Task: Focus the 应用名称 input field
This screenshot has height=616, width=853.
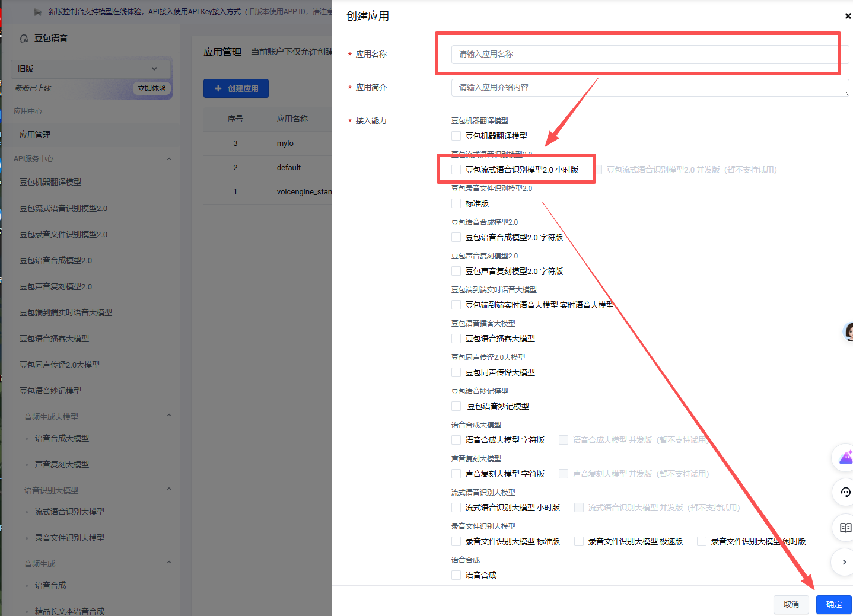Action: (x=650, y=54)
